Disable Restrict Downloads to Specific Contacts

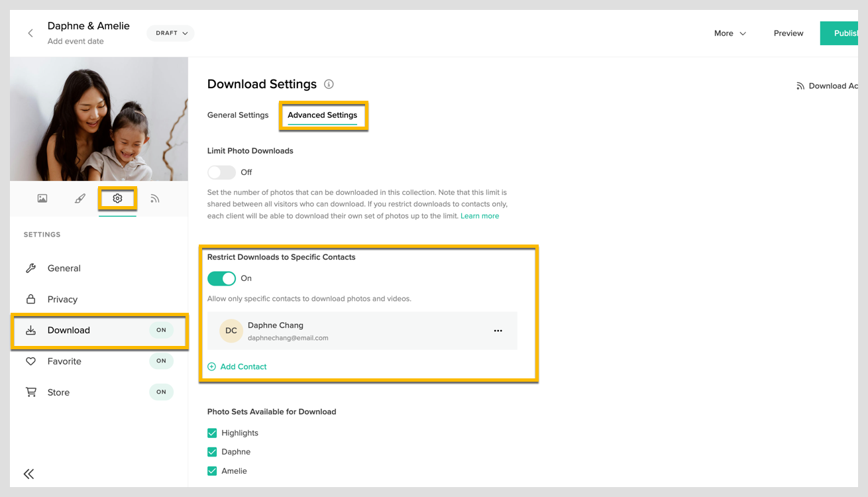(221, 278)
